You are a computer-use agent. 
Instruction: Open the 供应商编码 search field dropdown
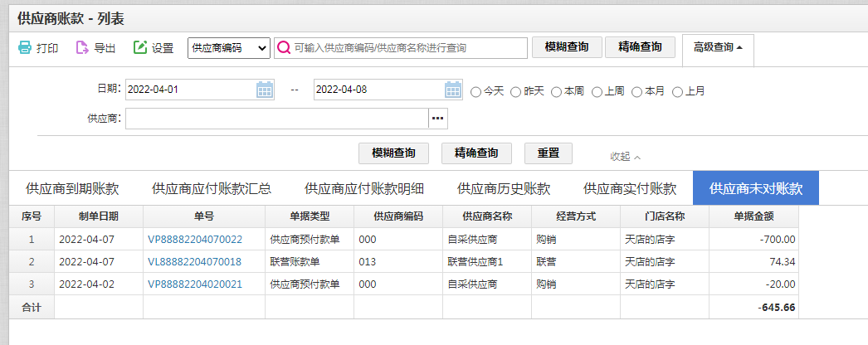(229, 48)
